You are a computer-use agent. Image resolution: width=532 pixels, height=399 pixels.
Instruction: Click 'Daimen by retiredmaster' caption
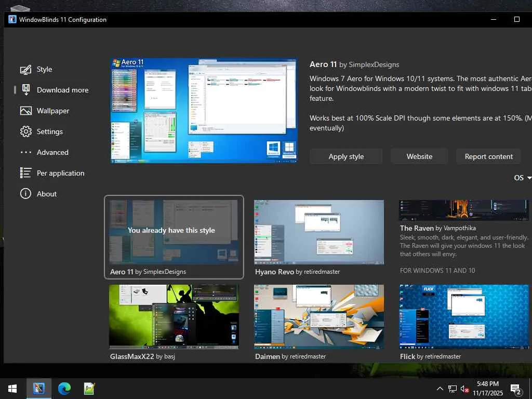(x=290, y=356)
